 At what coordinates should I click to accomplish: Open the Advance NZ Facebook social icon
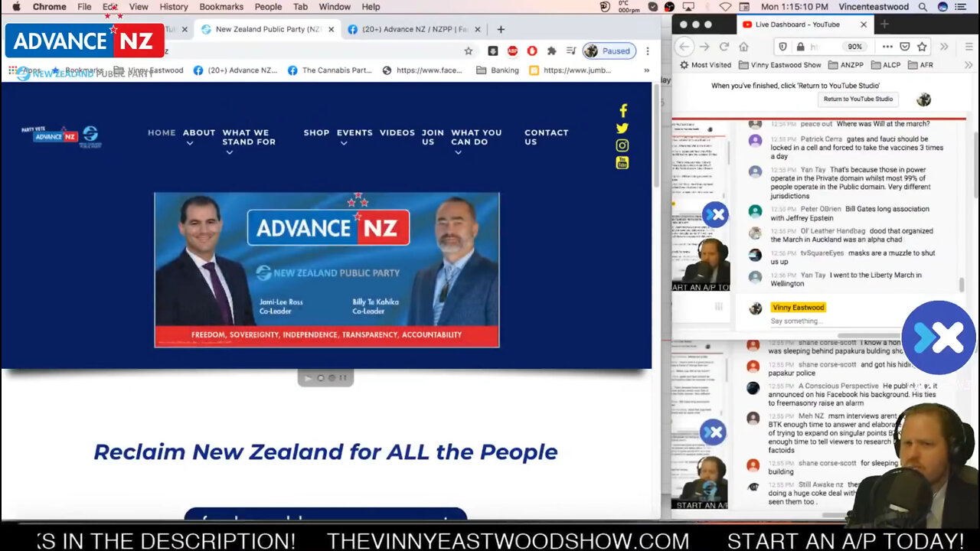622,111
